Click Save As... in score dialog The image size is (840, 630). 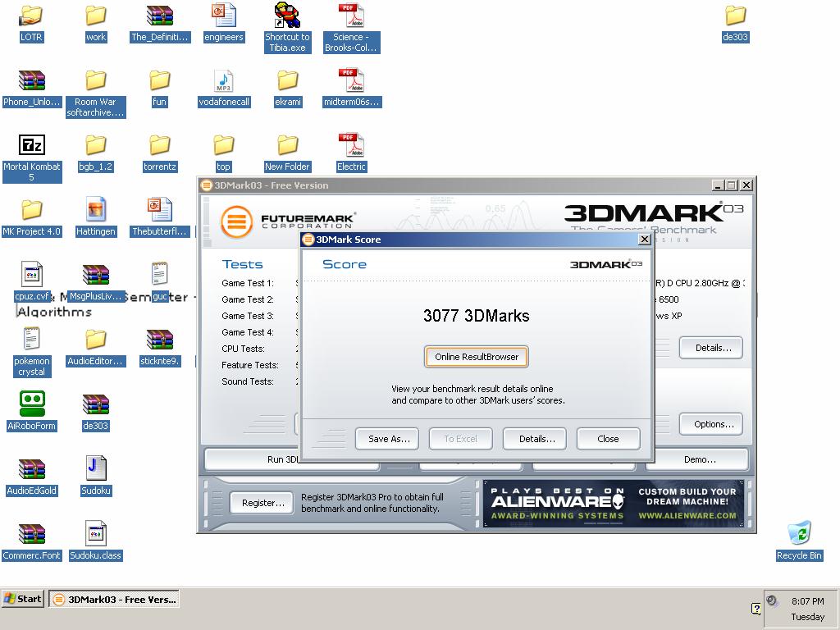pos(387,439)
